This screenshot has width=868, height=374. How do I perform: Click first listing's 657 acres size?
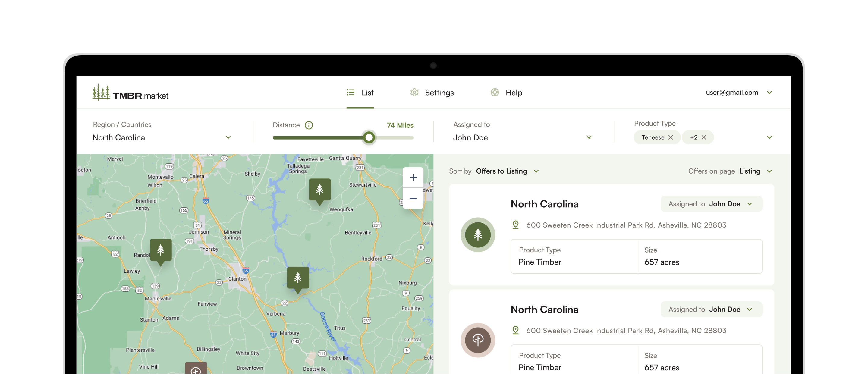tap(662, 262)
